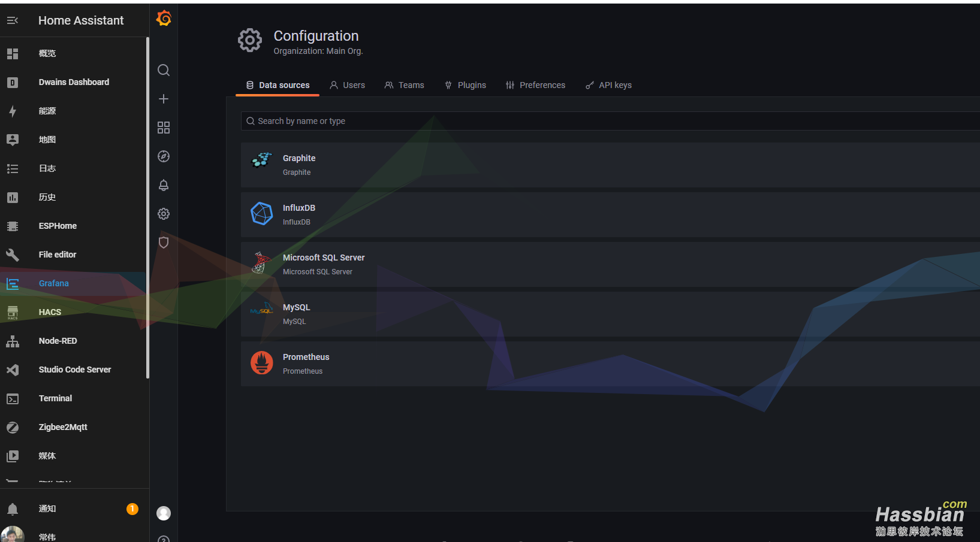Image resolution: width=980 pixels, height=542 pixels.
Task: Open the Microsoft SQL Server data source
Action: (610, 264)
